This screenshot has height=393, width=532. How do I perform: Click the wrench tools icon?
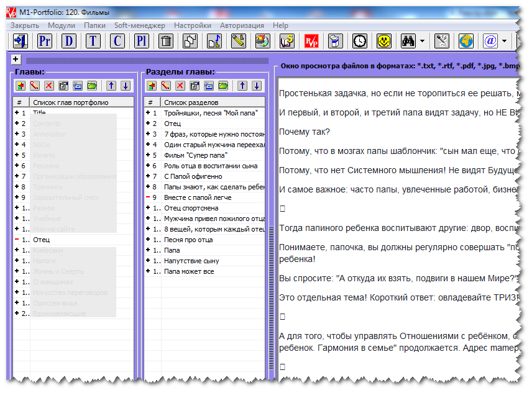click(442, 42)
